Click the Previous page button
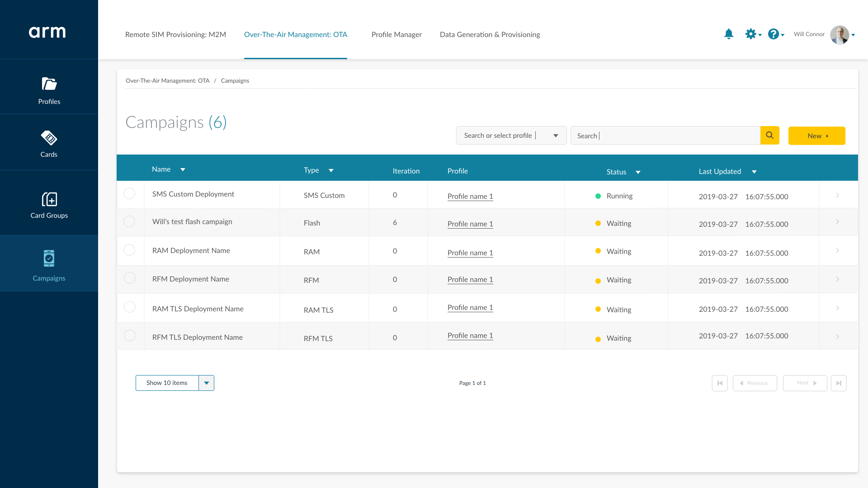The height and width of the screenshot is (488, 868). click(x=755, y=383)
